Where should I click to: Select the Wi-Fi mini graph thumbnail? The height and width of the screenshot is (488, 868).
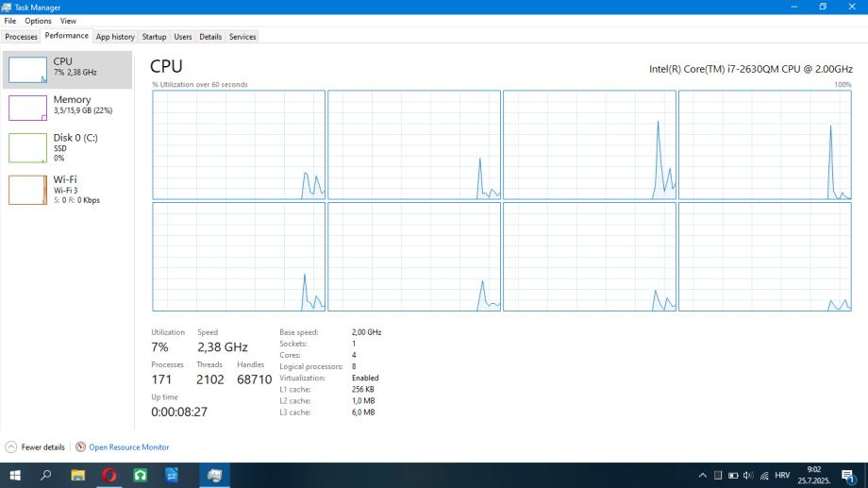coord(27,190)
